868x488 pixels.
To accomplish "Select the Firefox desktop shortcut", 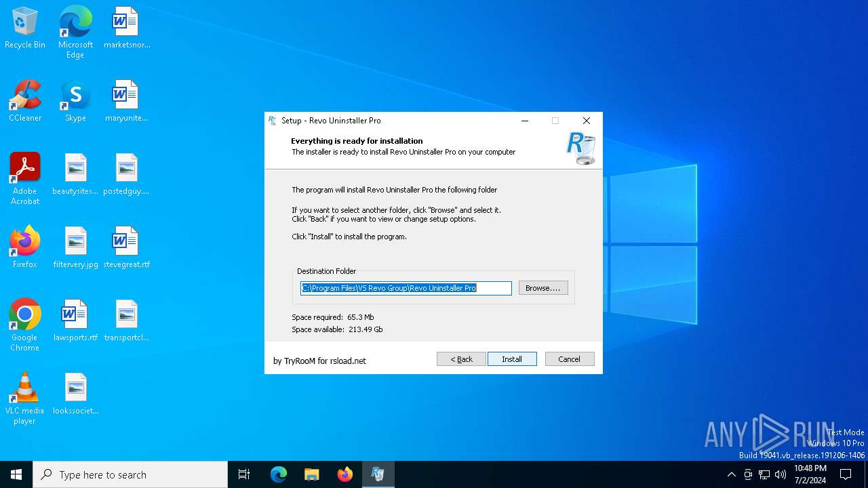I will point(25,248).
